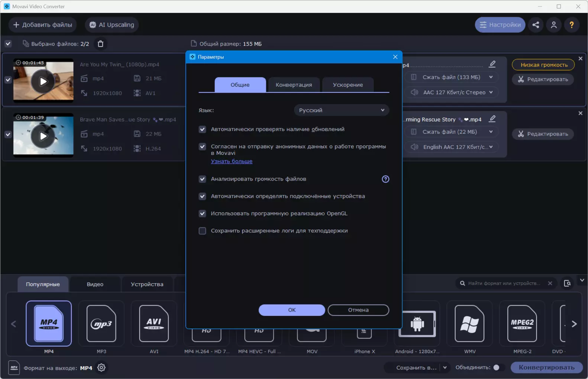
Task: Uncheck automatic update checking option
Action: click(202, 129)
